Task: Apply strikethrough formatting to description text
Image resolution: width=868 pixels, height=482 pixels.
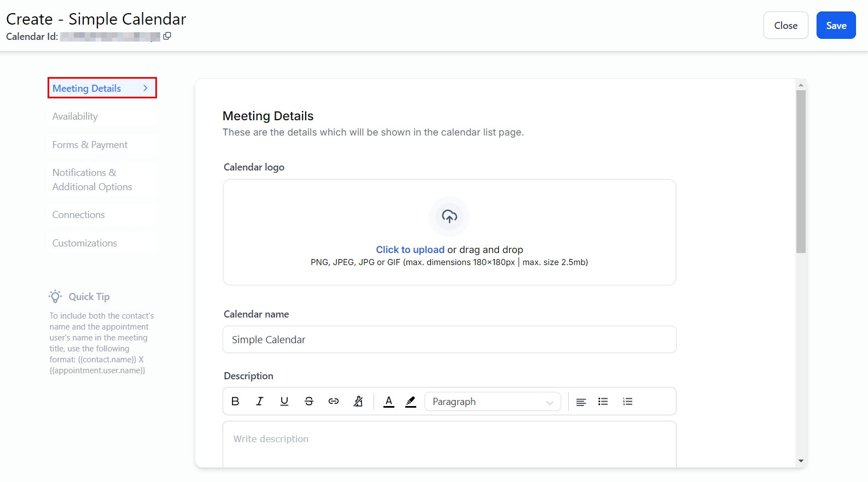Action: [309, 402]
